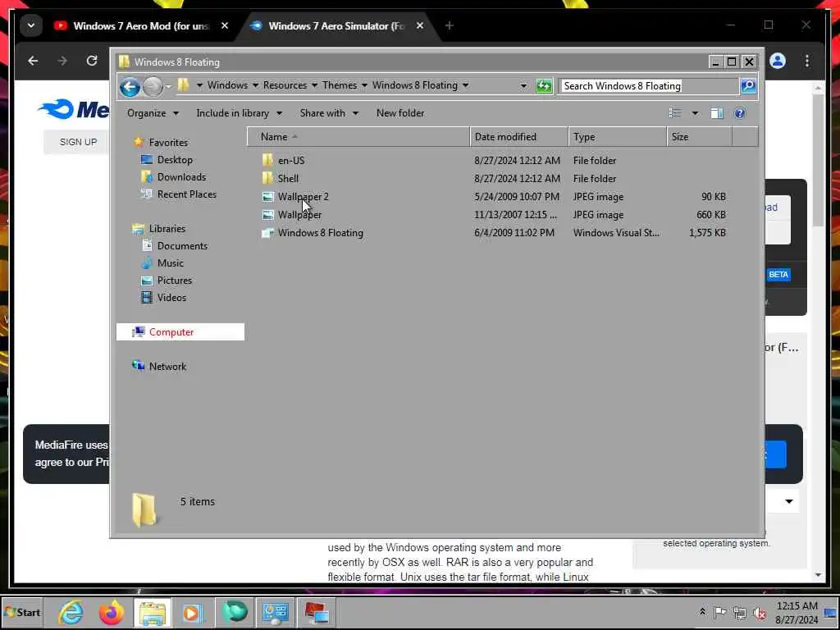Open Chrome tab search dropdown
Image resolution: width=840 pixels, height=630 pixels.
click(x=31, y=25)
